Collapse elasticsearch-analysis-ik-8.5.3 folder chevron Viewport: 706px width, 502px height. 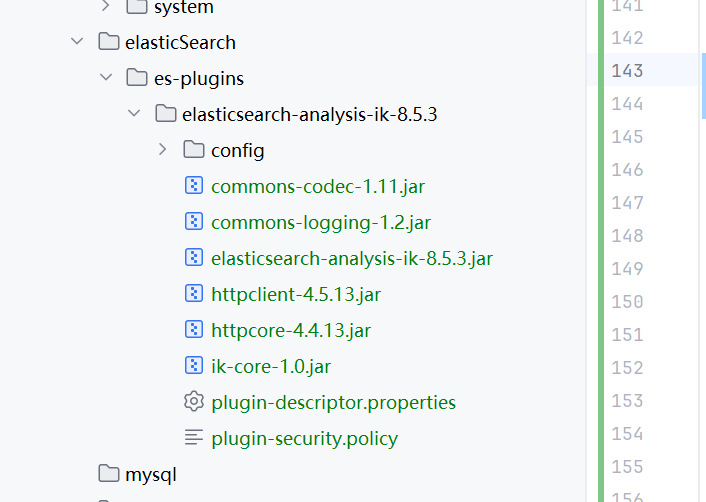(134, 113)
